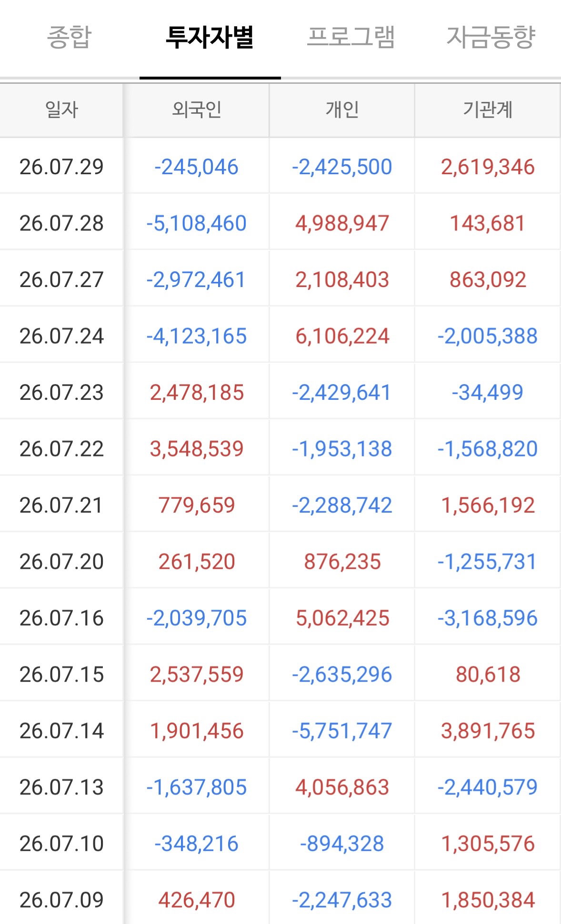The image size is (561, 924).
Task: Select the 투자자별 tab
Action: 210,37
